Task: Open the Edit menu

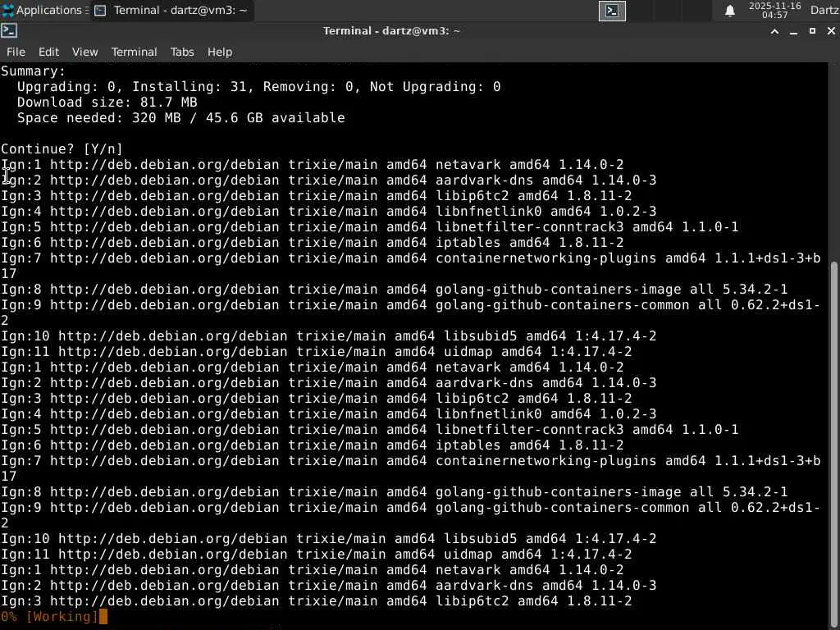Action: (x=48, y=52)
